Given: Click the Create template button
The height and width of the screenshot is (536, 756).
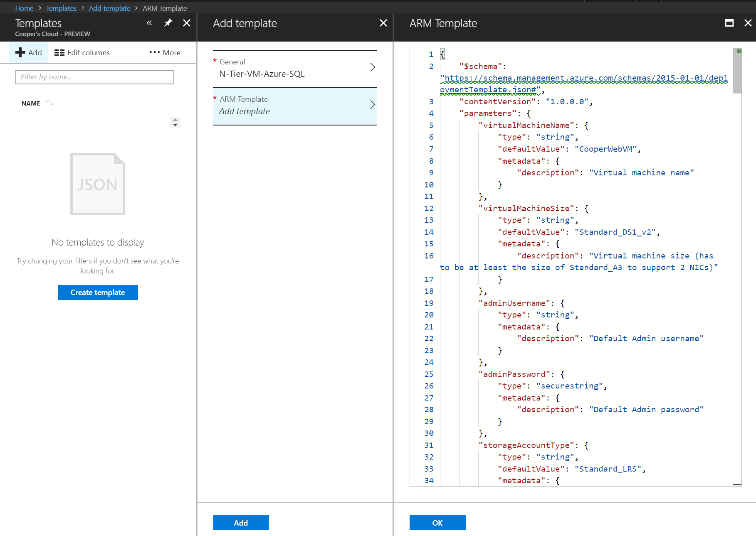Looking at the screenshot, I should coord(98,293).
